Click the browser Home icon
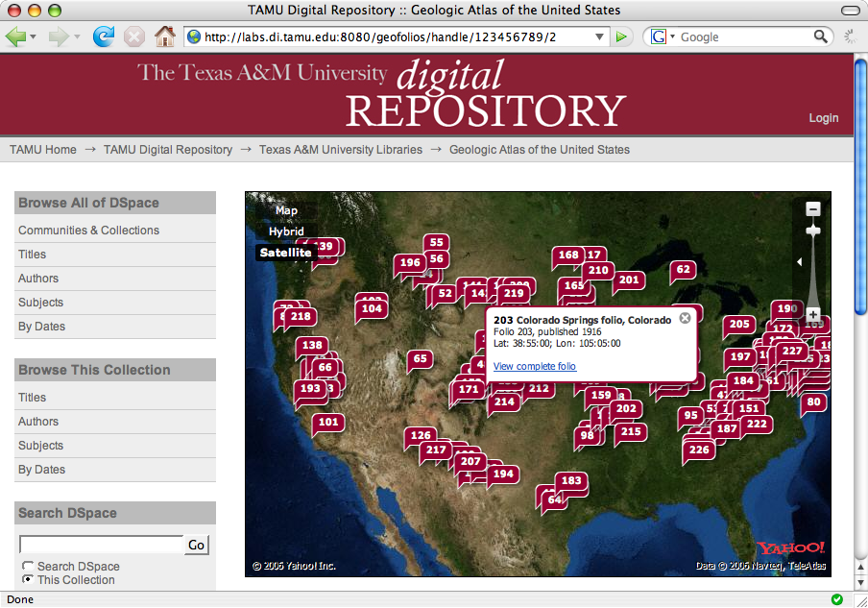Screen dimensions: 868x608 [165, 36]
